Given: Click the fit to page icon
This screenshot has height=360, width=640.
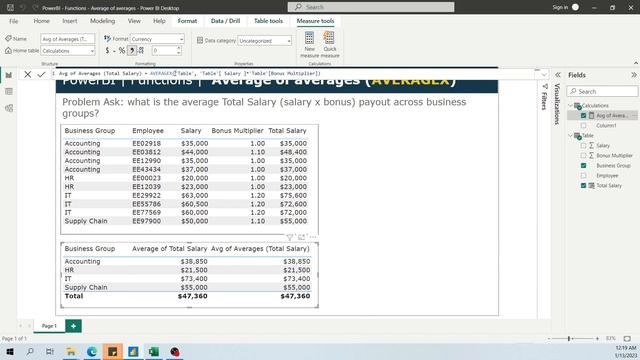Looking at the screenshot, I should coord(627,338).
